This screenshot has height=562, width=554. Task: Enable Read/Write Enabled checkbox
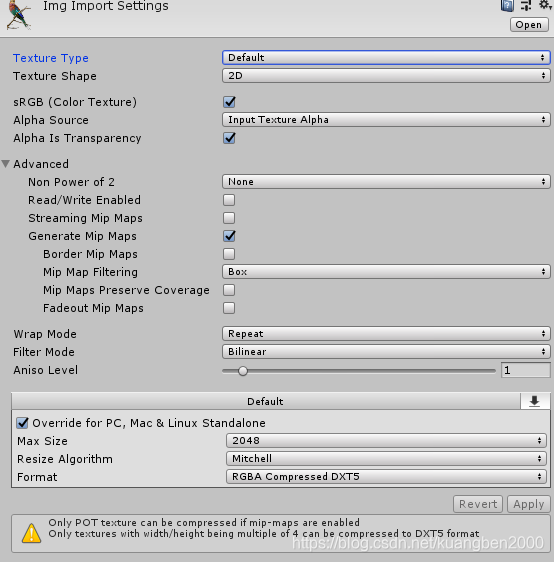coord(229,200)
